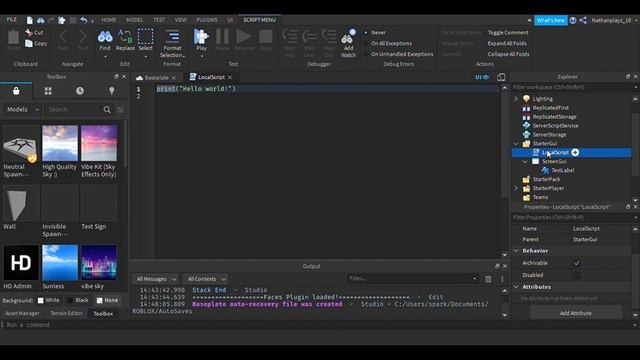Viewport: 640px width, 360px height.
Task: Click Toggle Comment action
Action: [508, 32]
